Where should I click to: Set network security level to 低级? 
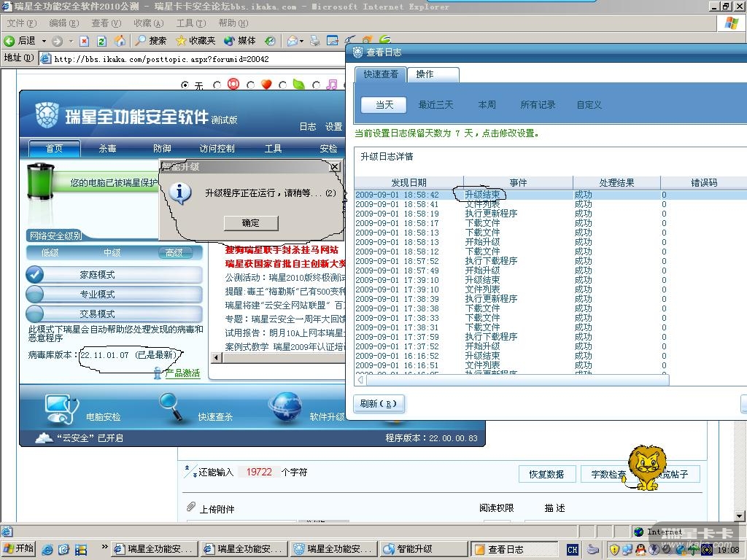click(50, 253)
